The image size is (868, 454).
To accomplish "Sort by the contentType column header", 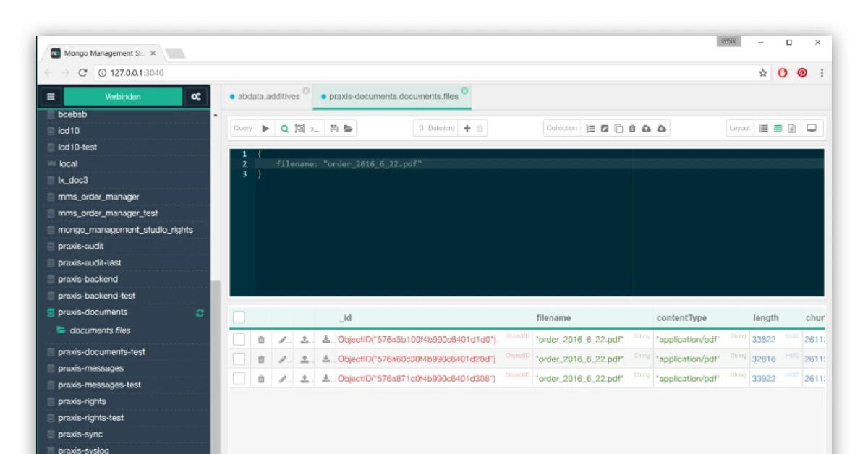I will coord(681,318).
